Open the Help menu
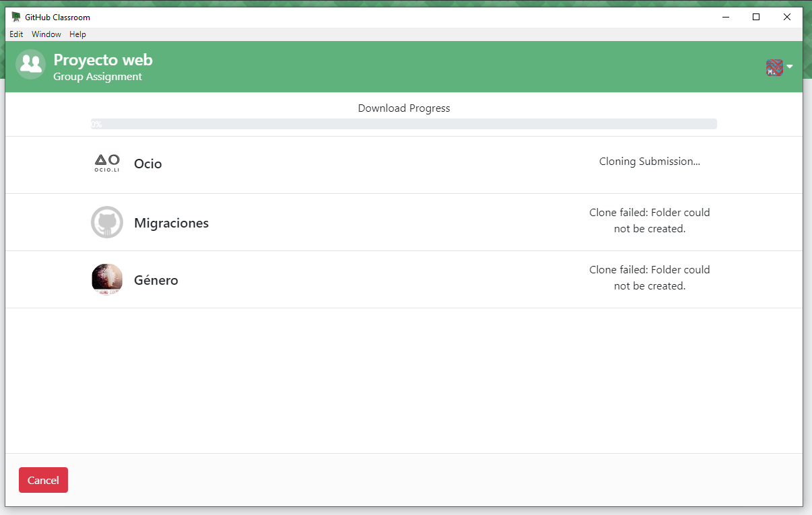 click(77, 34)
